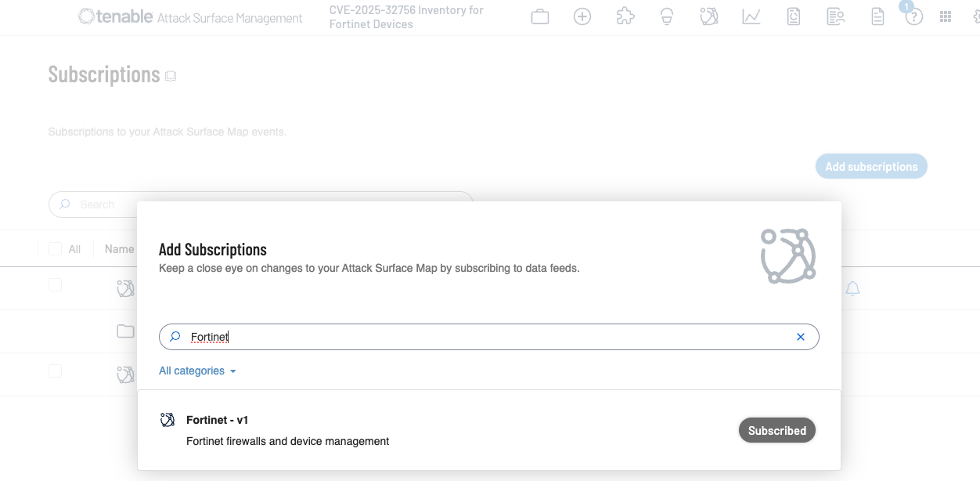Click the plus-circle add icon
Viewport: 980px width, 481px height.
tap(582, 16)
